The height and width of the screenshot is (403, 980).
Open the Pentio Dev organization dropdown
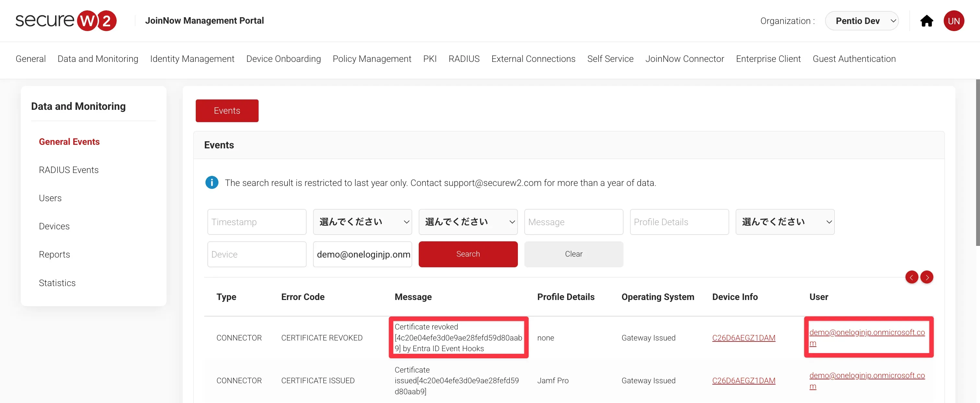click(x=861, y=21)
